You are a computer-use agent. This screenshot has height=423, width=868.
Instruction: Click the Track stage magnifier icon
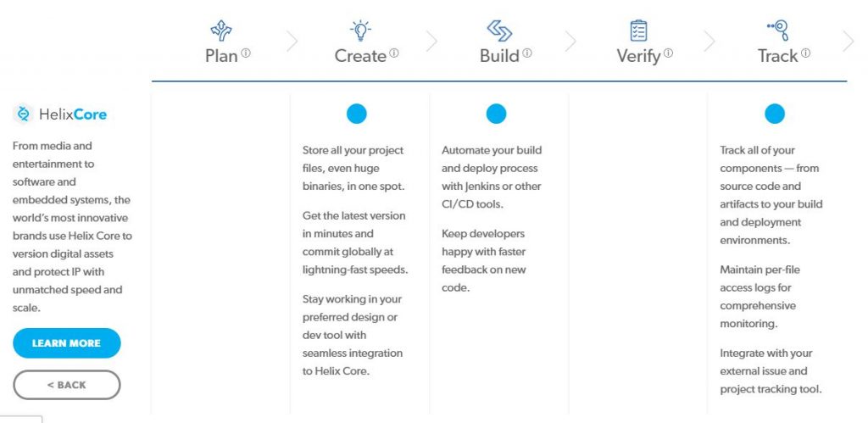click(x=777, y=31)
